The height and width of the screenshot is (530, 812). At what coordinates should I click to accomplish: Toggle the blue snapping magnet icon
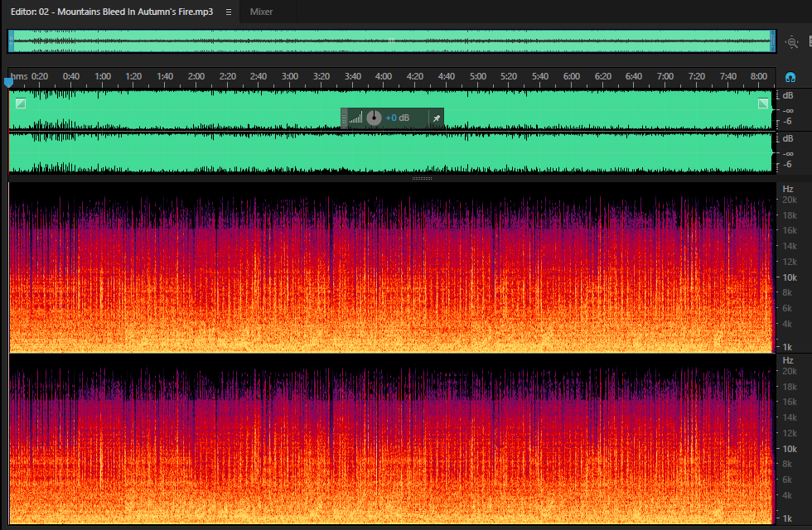(790, 77)
